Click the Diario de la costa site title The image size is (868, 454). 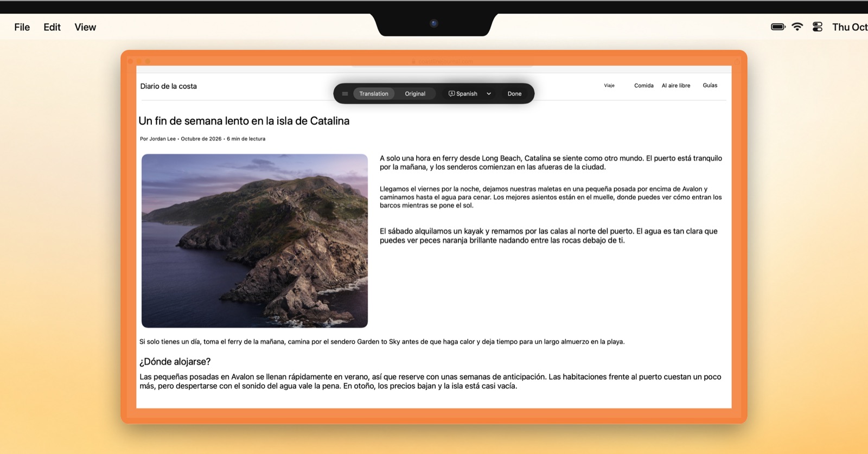168,86
